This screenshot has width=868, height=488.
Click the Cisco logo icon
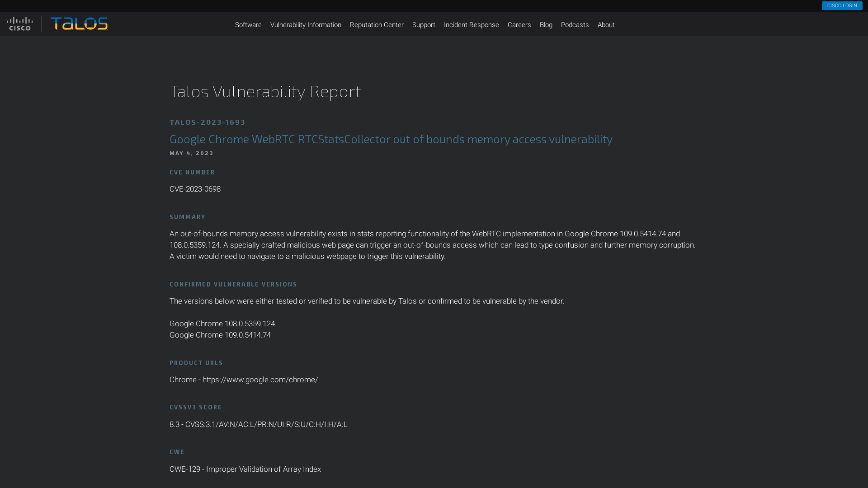click(20, 24)
